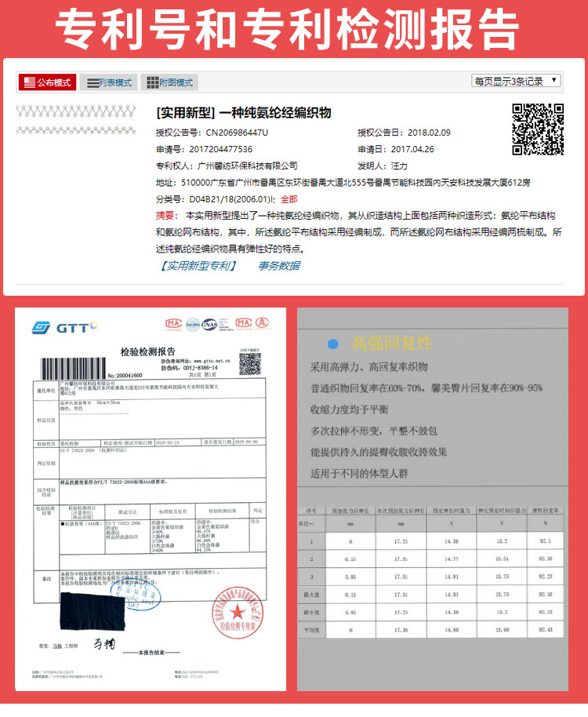Open the 附图模式 view tab
The image size is (588, 717).
click(x=169, y=83)
